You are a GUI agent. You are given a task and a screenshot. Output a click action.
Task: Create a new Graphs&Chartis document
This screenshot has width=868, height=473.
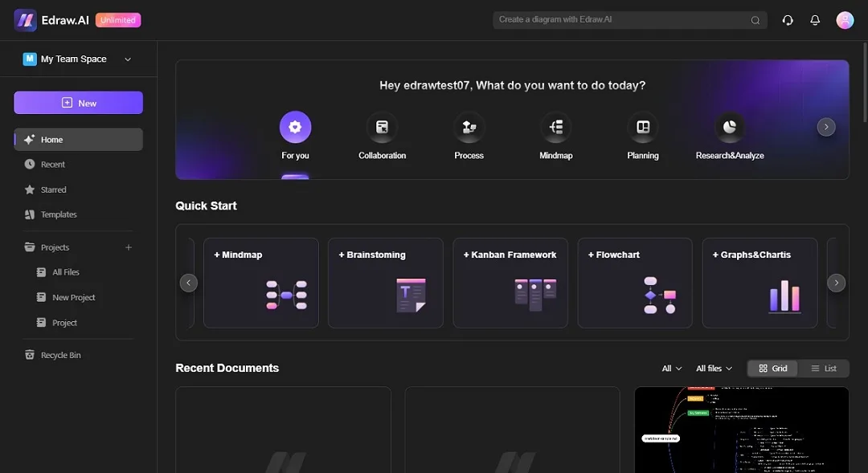[759, 283]
